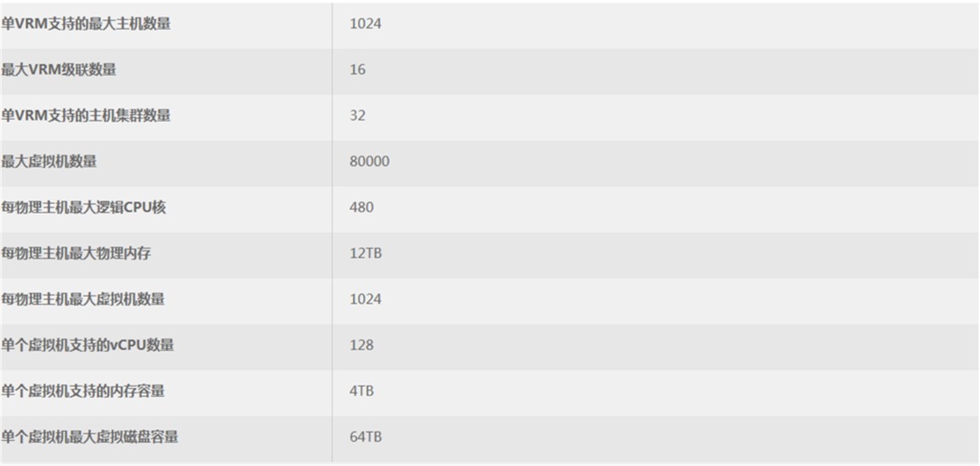Select the value 128 for vCPU count
Screen dimensions: 980x466
point(362,345)
